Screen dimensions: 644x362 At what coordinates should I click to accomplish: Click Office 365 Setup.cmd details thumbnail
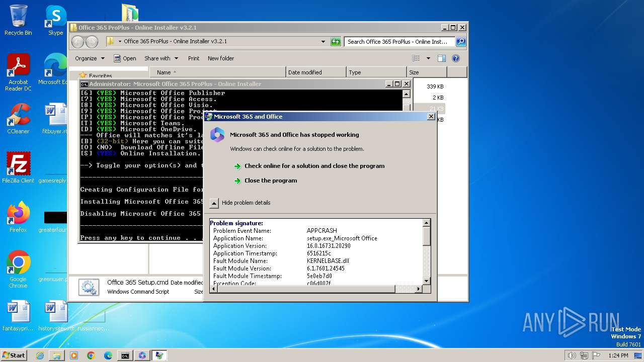[89, 287]
